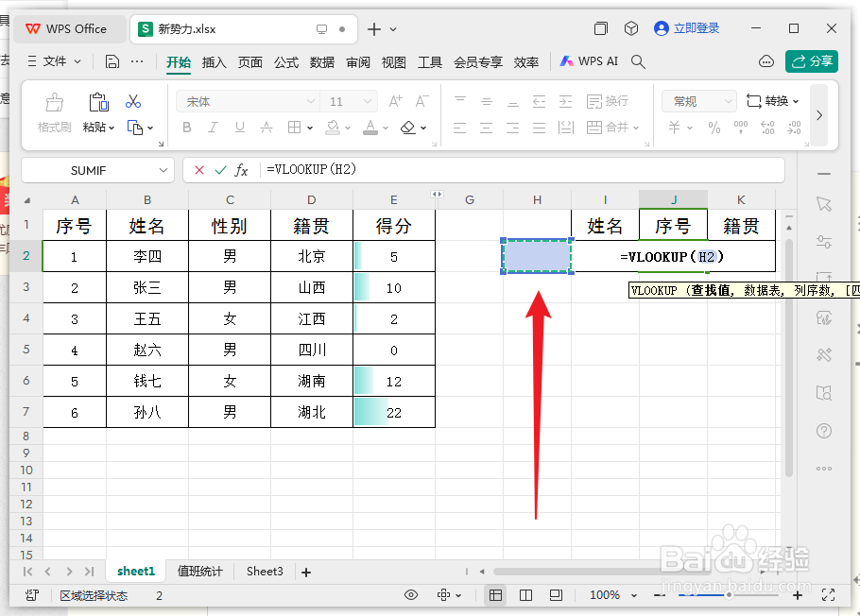Image resolution: width=860 pixels, height=616 pixels.
Task: Cancel formula entry with the red X
Action: pyautogui.click(x=198, y=171)
